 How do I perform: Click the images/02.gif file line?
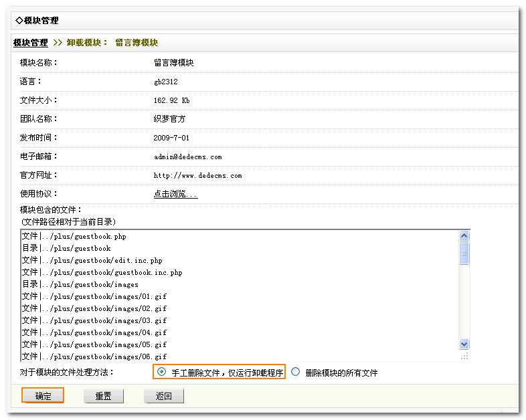(94, 309)
